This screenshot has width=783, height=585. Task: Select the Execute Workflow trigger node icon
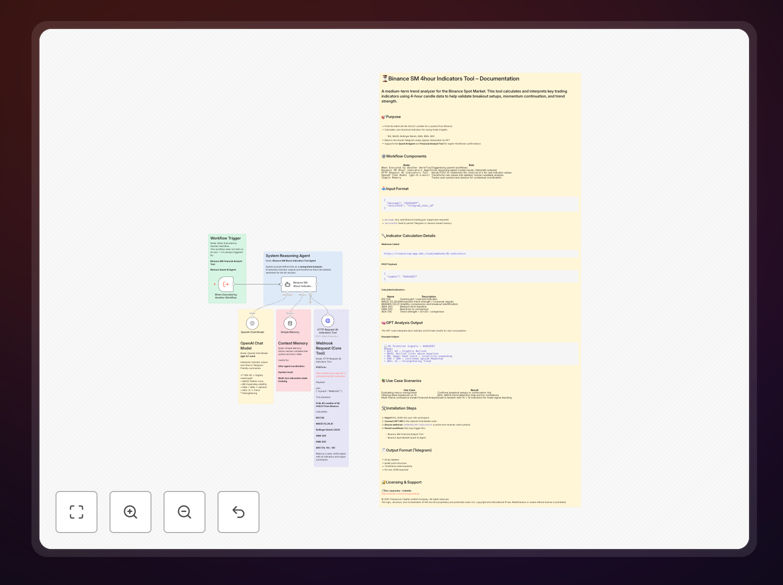[226, 284]
